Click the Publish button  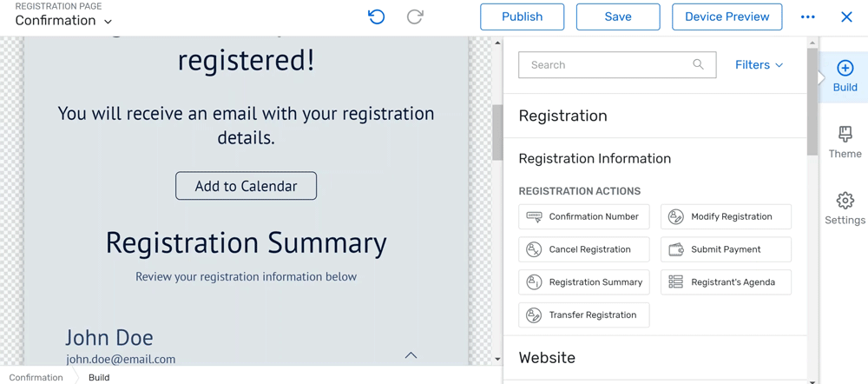pyautogui.click(x=522, y=17)
